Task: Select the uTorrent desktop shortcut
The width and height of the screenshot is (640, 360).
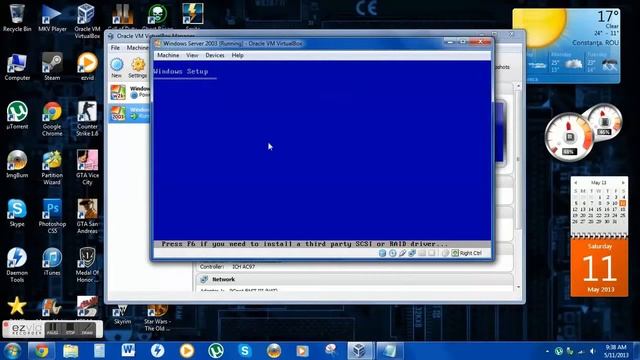Action: 17,116
